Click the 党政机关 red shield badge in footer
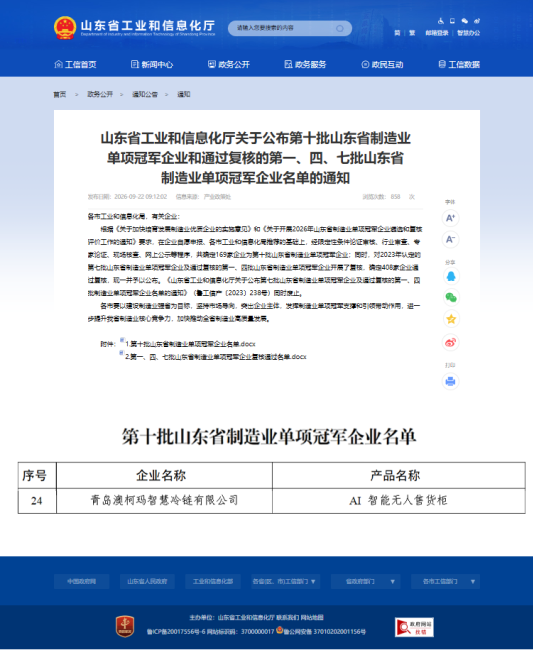 (x=125, y=626)
